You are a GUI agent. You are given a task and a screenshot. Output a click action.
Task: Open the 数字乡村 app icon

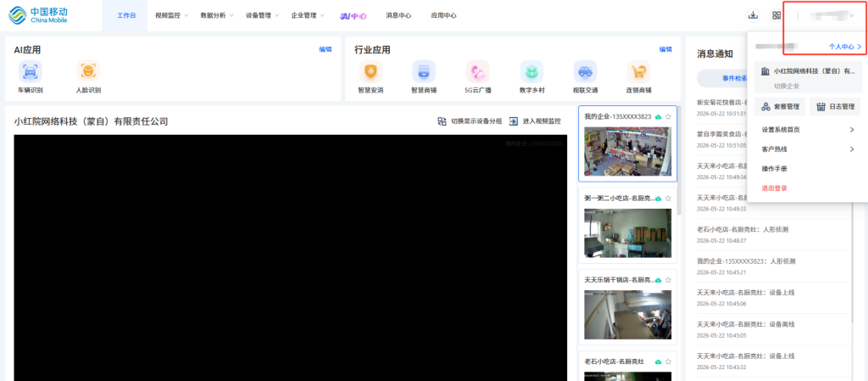tap(531, 71)
